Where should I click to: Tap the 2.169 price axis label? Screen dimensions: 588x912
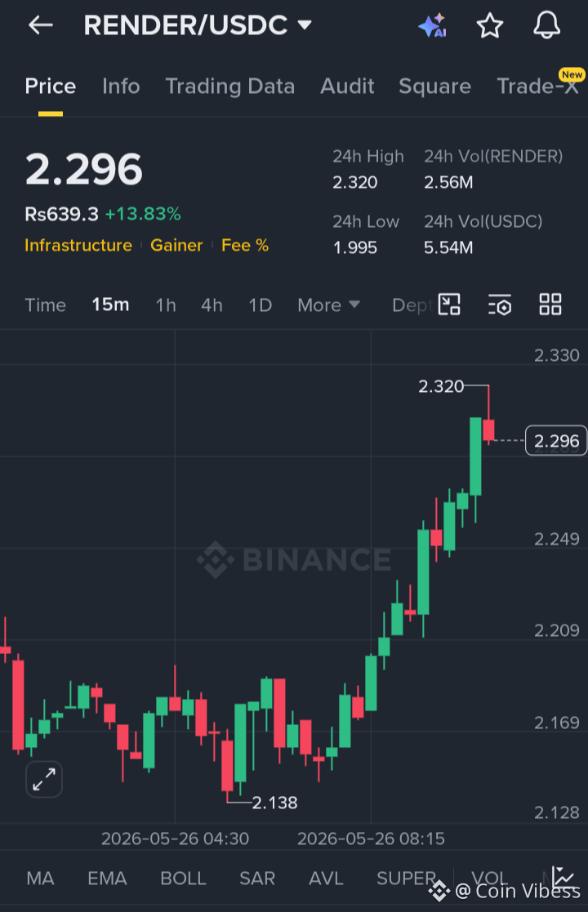click(557, 723)
